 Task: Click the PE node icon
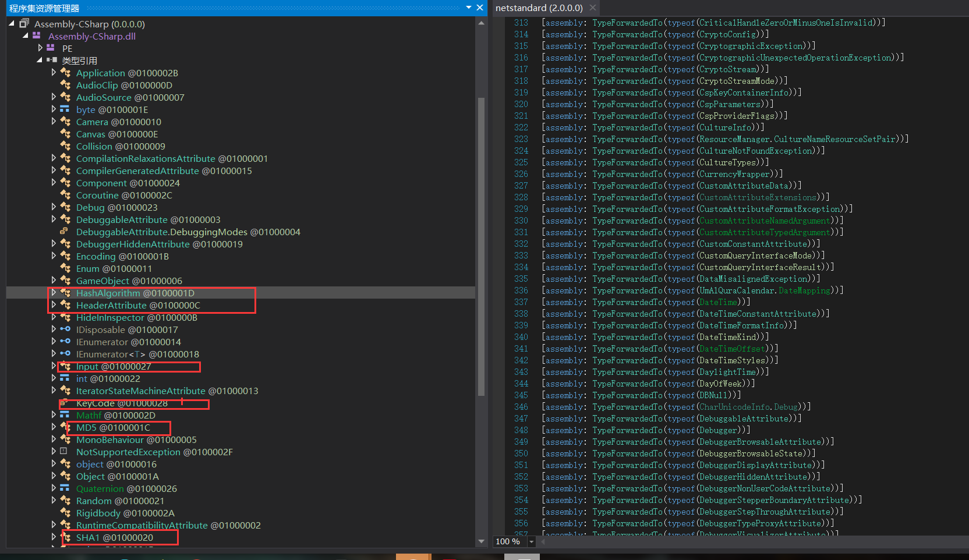point(51,48)
